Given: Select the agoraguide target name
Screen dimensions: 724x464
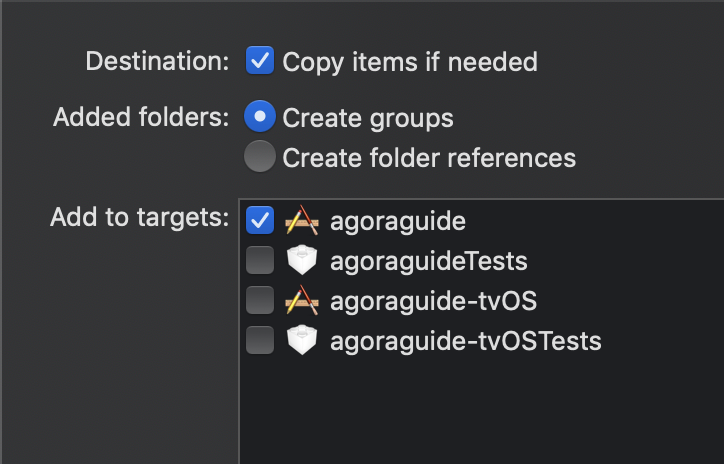Looking at the screenshot, I should tap(398, 221).
